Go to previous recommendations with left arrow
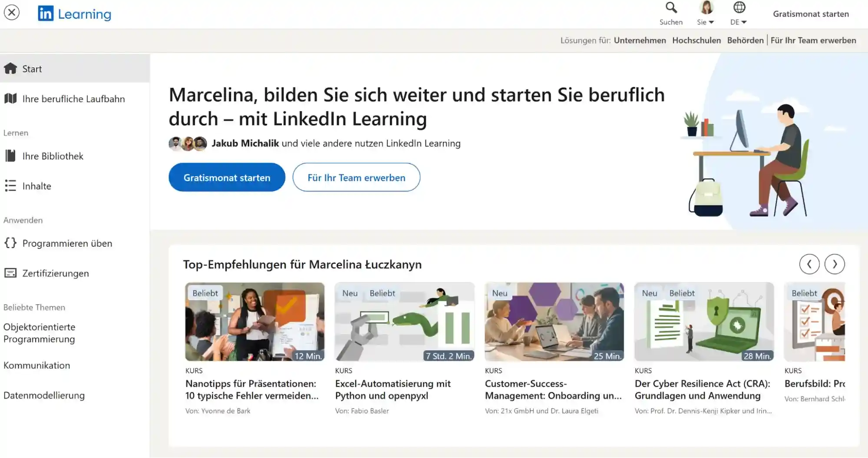 pos(809,264)
